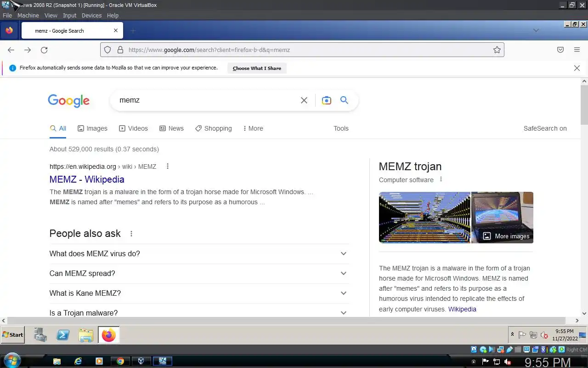588x368 pixels.
Task: Switch to Shopping results tab
Action: (x=213, y=128)
